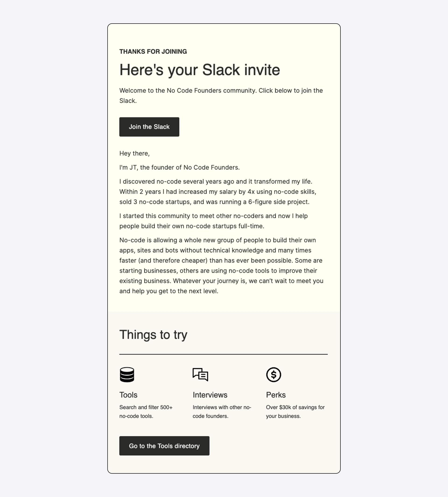Click the Interviews chat bubble icon
Screen dimensions: 448x497
pos(200,374)
